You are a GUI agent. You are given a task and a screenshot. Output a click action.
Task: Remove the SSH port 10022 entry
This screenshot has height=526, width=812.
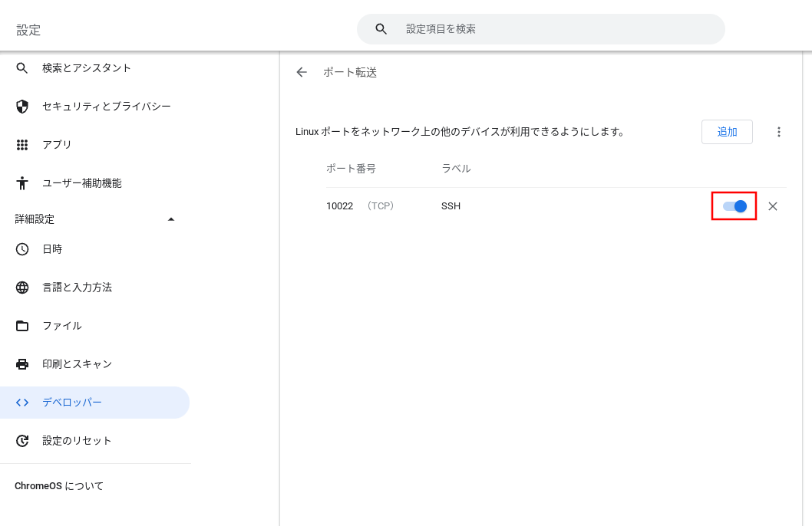[x=773, y=206]
